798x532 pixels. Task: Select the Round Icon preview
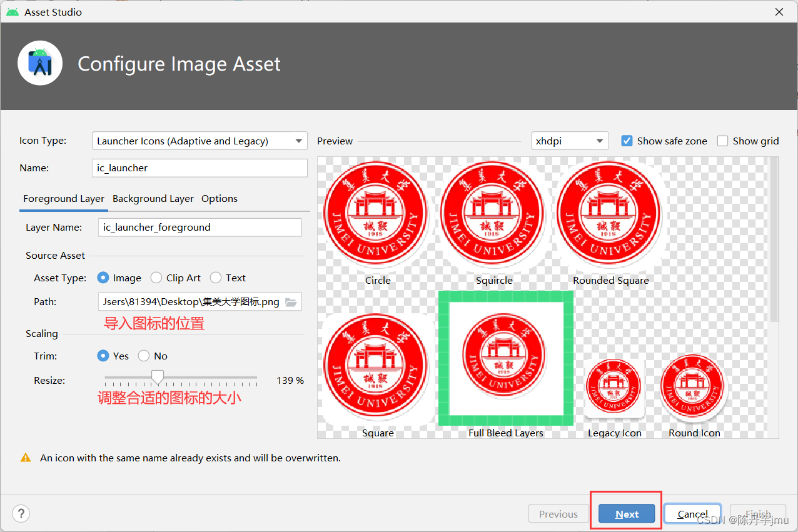(694, 386)
